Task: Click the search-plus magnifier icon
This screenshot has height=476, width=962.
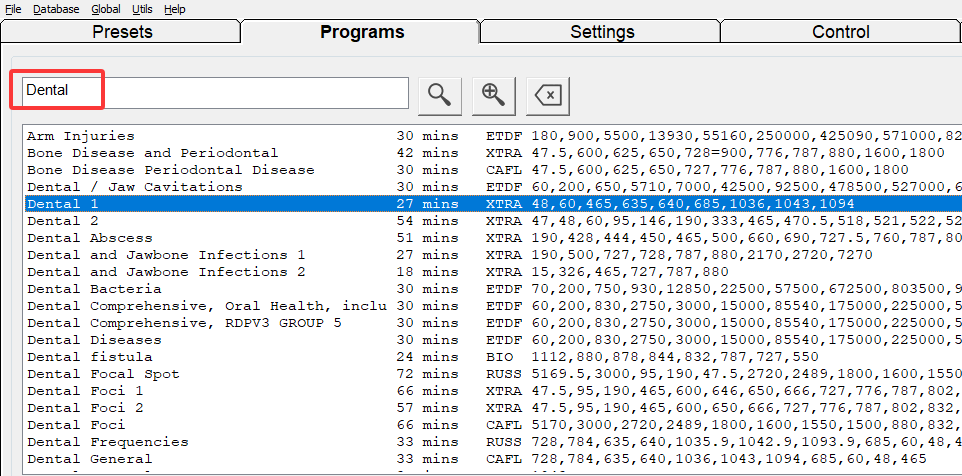Action: coord(494,96)
